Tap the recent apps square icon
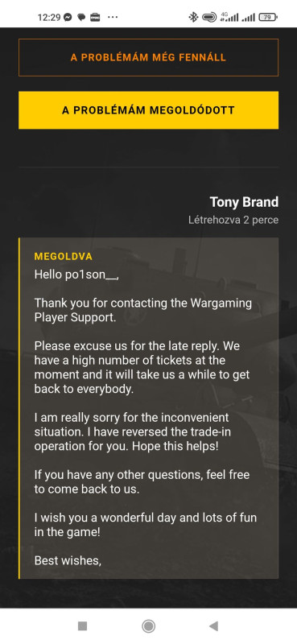Viewport: 297px width, 644px height. coord(83,626)
